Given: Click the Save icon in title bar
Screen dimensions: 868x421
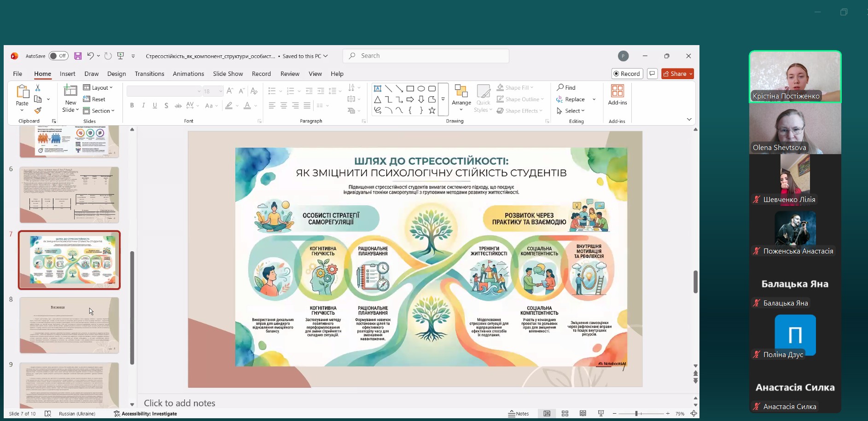Looking at the screenshot, I should pyautogui.click(x=78, y=56).
